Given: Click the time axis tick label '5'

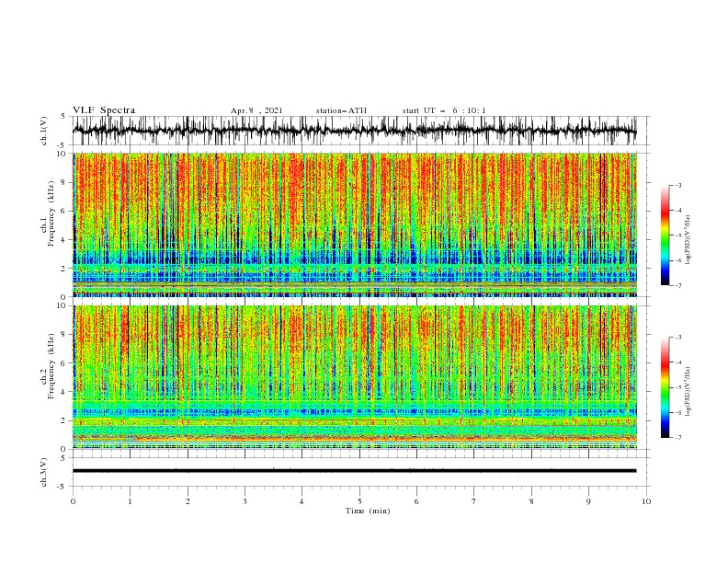Looking at the screenshot, I should [359, 501].
